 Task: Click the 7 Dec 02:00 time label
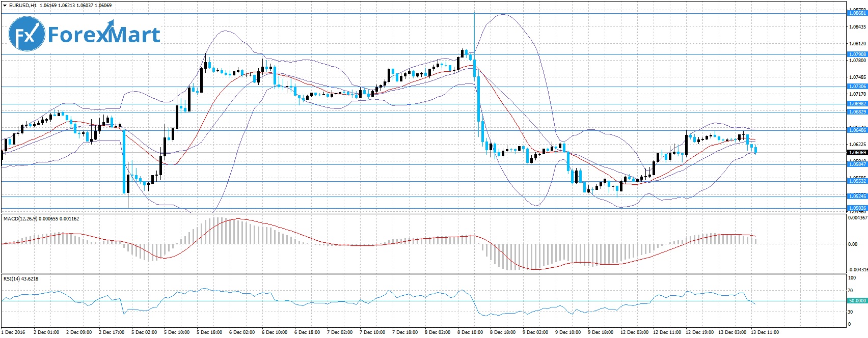coord(340,332)
